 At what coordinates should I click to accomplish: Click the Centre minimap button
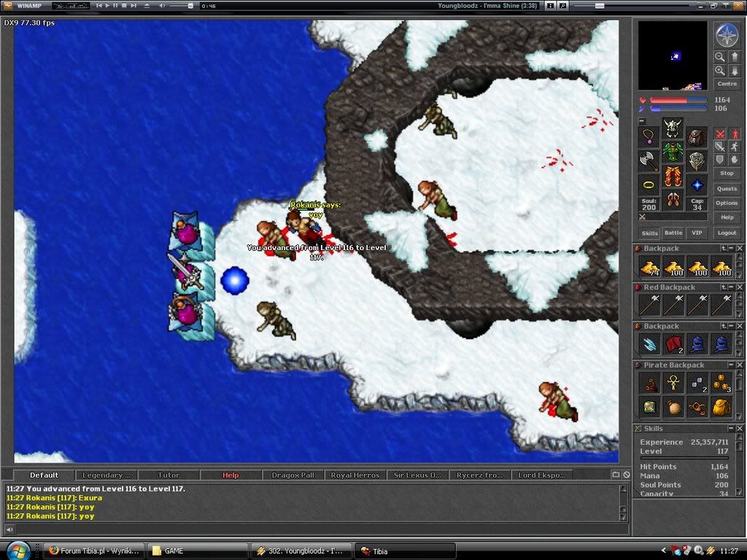point(727,84)
